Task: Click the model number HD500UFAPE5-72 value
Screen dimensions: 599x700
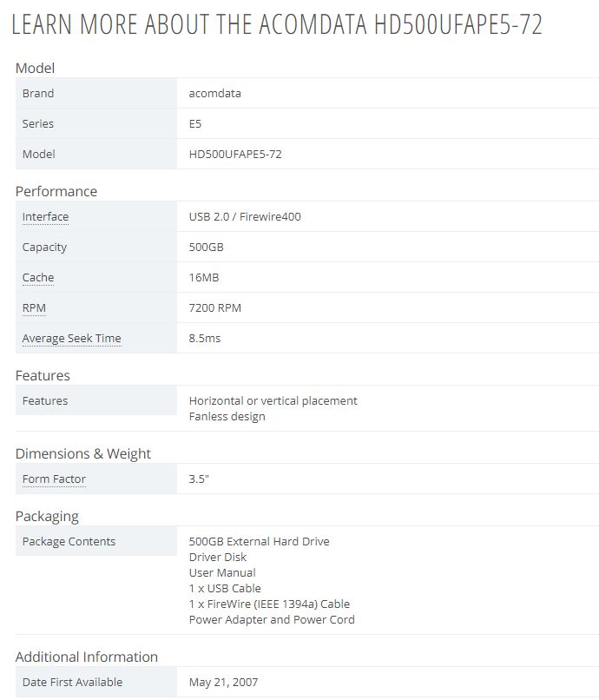Action: (x=234, y=155)
